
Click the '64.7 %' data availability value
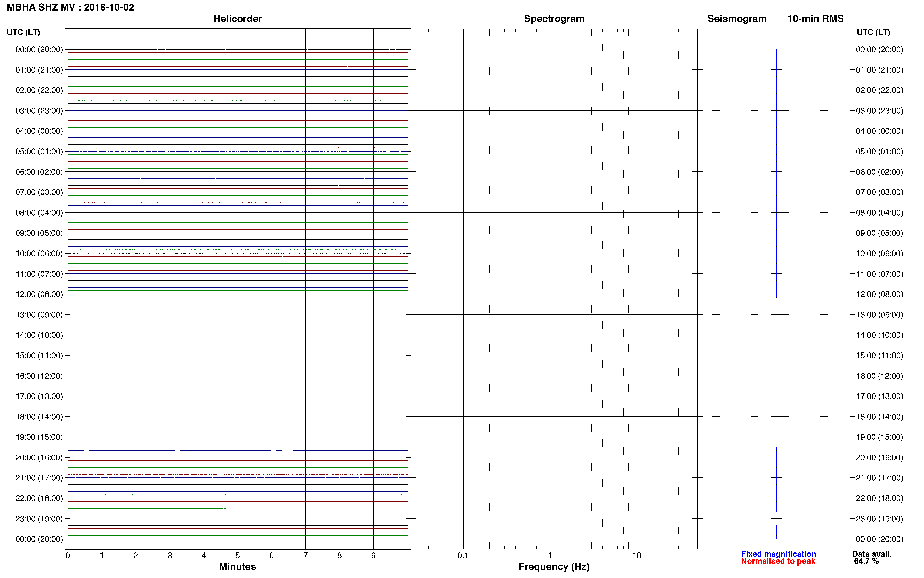pos(866,561)
